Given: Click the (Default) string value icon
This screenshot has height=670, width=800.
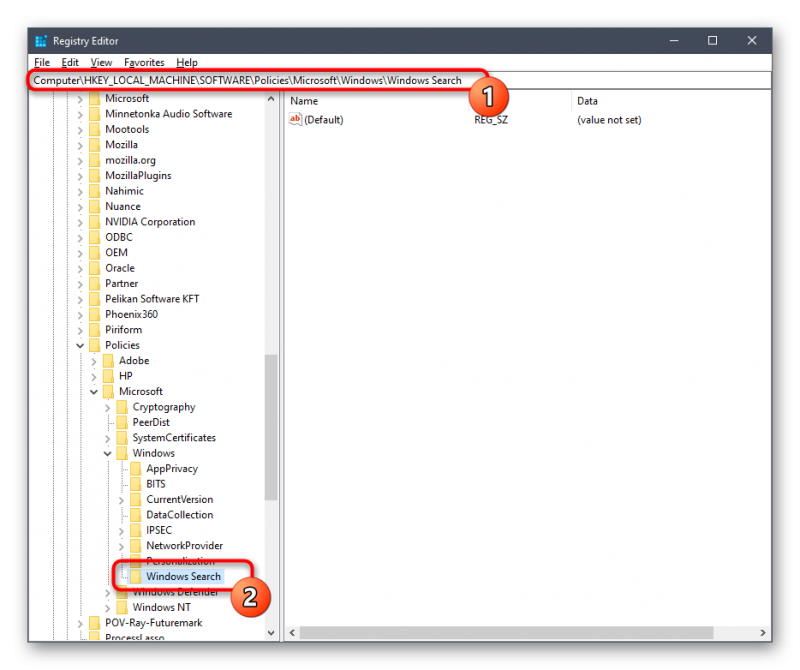Looking at the screenshot, I should [x=295, y=119].
